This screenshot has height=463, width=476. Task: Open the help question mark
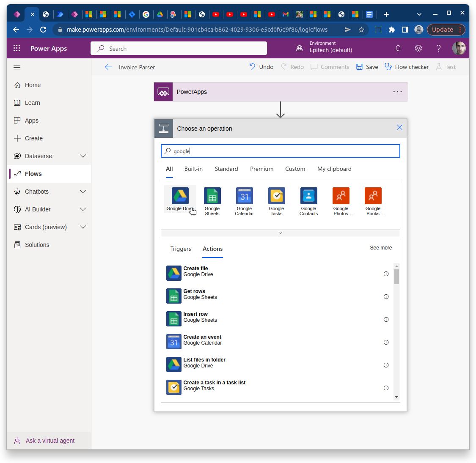438,48
